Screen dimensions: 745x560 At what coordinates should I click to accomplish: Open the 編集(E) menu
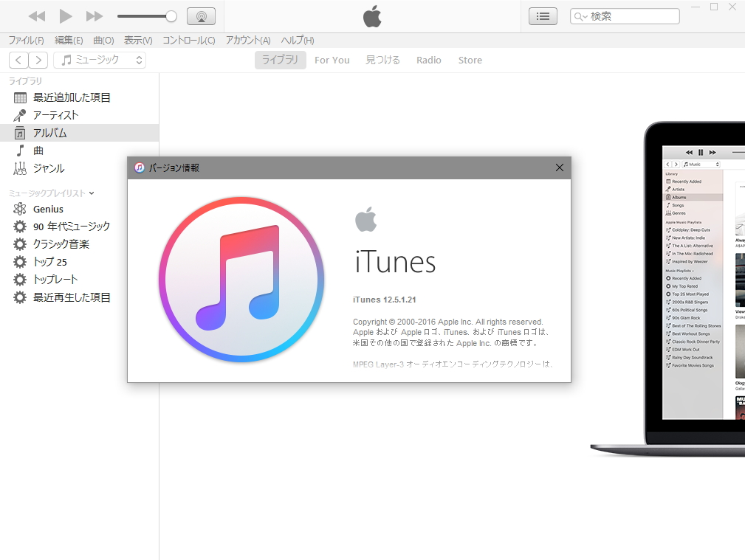(69, 41)
